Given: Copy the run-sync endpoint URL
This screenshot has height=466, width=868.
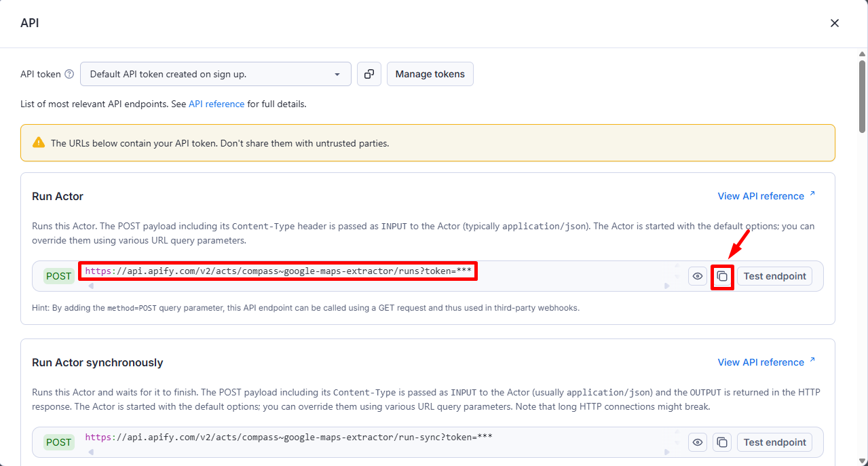Looking at the screenshot, I should (x=722, y=442).
